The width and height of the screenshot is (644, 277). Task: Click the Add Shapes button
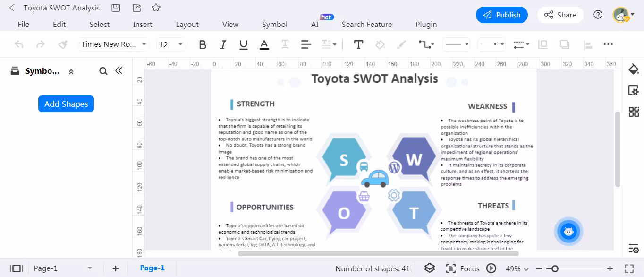[66, 104]
